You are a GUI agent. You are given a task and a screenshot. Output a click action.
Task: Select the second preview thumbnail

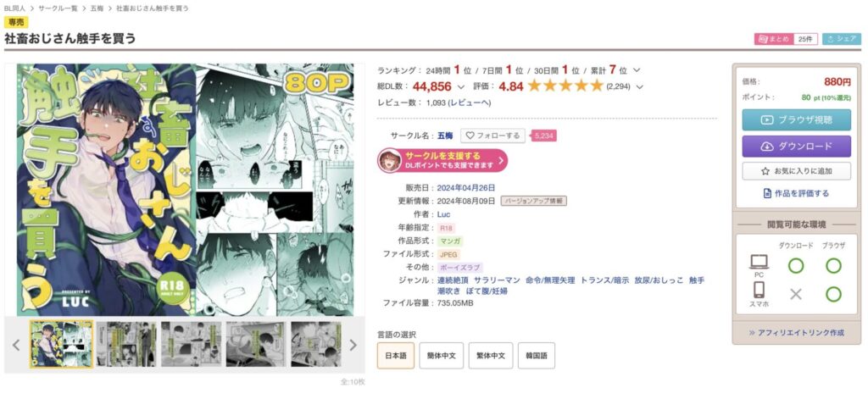(126, 344)
